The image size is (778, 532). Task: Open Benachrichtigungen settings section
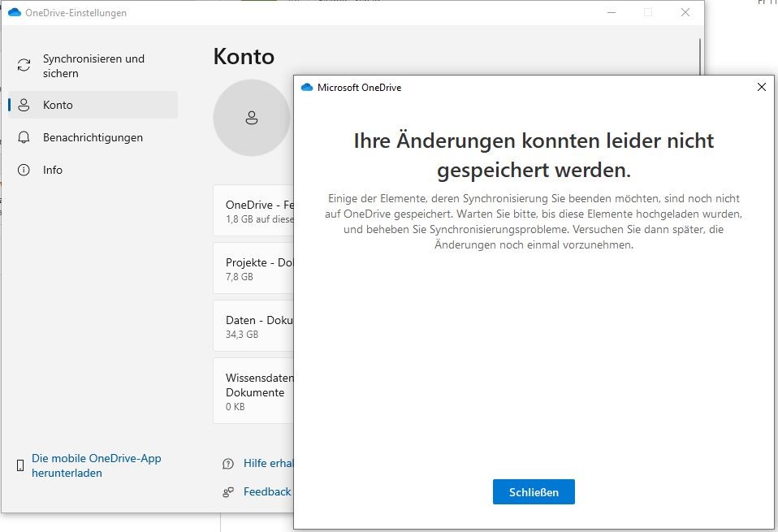(93, 137)
